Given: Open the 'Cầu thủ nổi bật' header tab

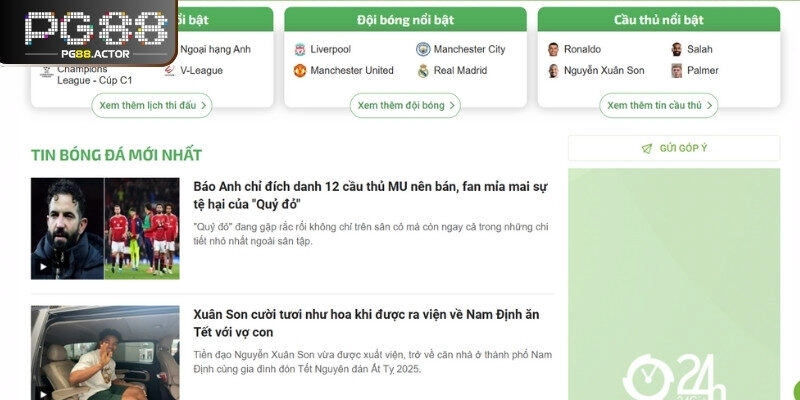Looking at the screenshot, I should point(658,20).
